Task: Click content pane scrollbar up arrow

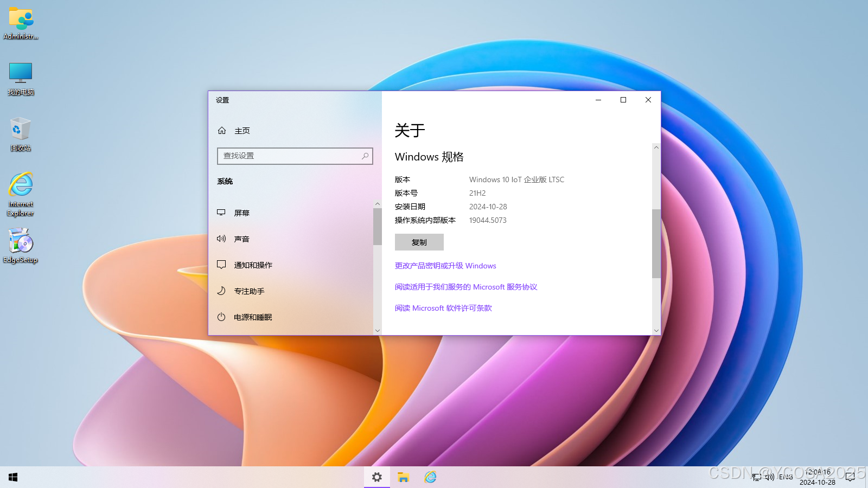Action: pos(656,147)
